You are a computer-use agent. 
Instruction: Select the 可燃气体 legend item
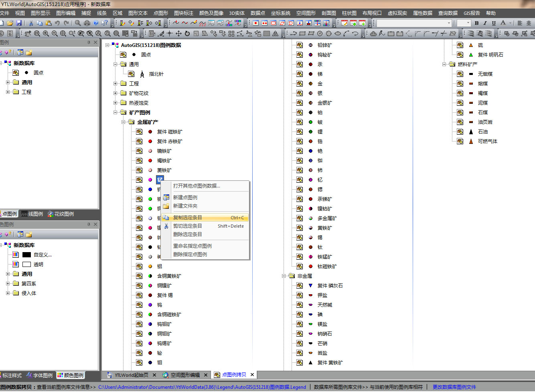pyautogui.click(x=487, y=141)
